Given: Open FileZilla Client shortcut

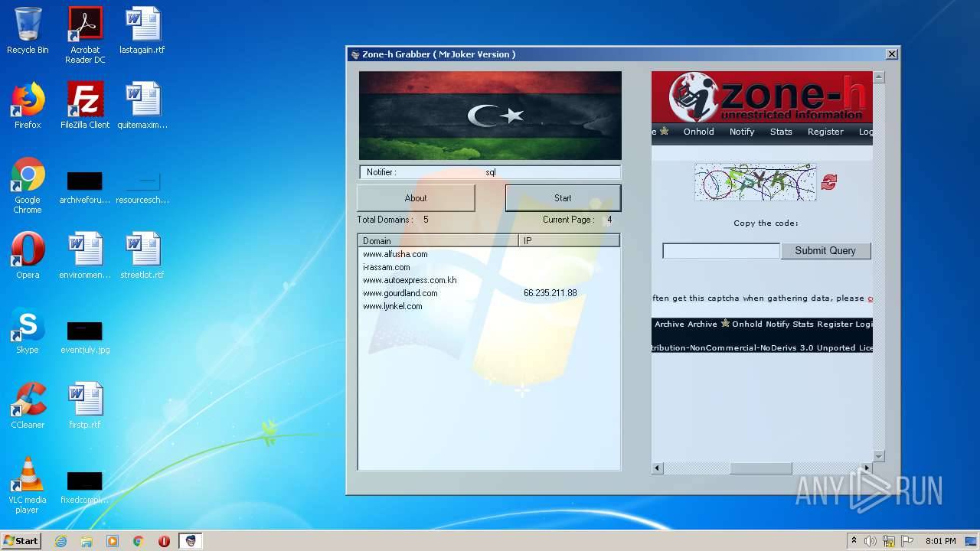Looking at the screenshot, I should point(85,106).
